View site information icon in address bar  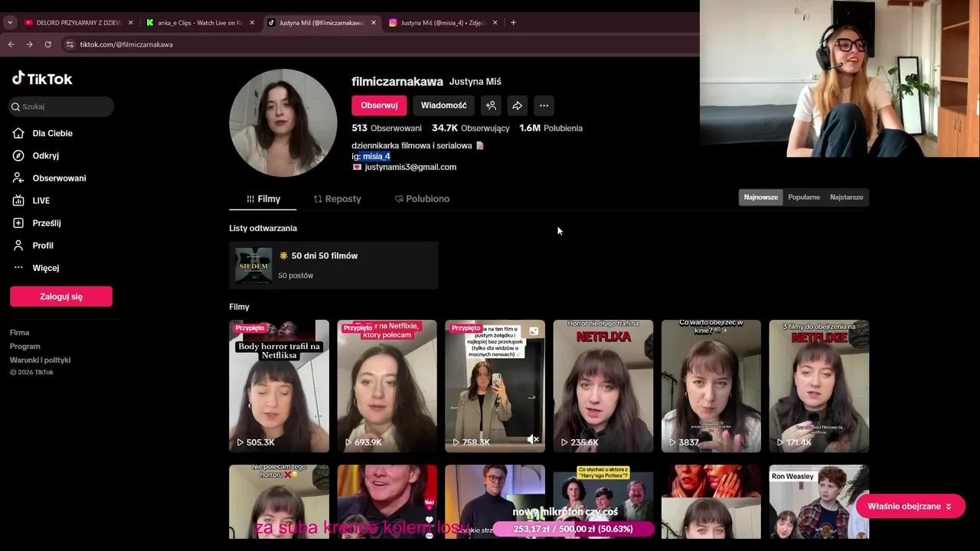pyautogui.click(x=70, y=44)
